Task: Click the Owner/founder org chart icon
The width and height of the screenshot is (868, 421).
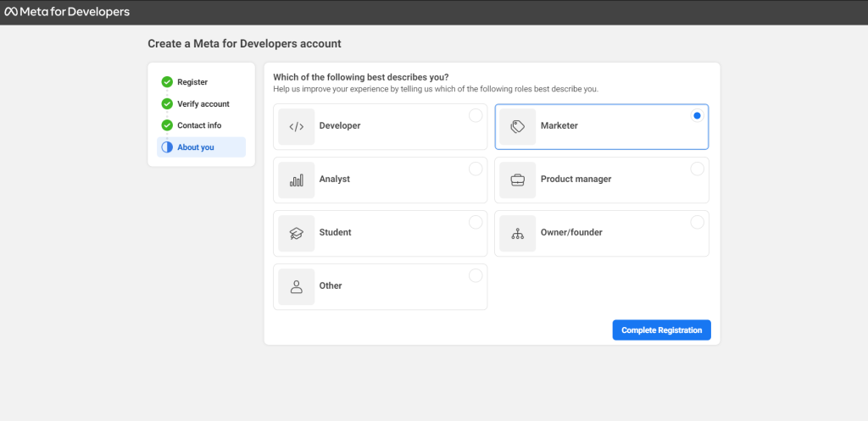Action: pos(517,233)
